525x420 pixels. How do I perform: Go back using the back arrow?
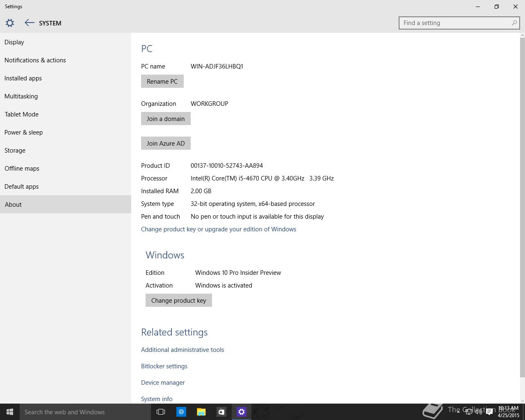click(29, 23)
